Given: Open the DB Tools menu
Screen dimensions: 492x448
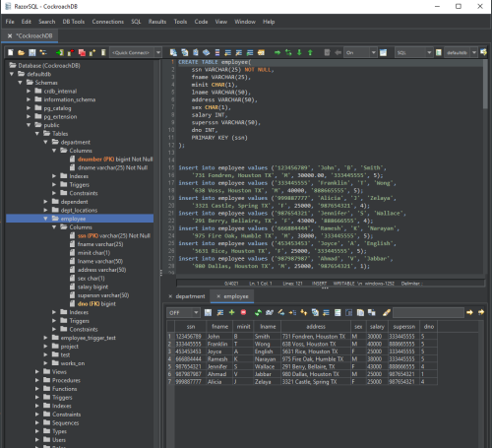Looking at the screenshot, I should click(x=74, y=22).
